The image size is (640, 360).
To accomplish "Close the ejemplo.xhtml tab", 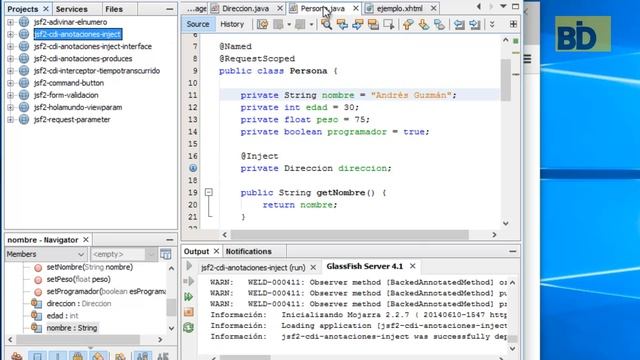I will tap(433, 8).
